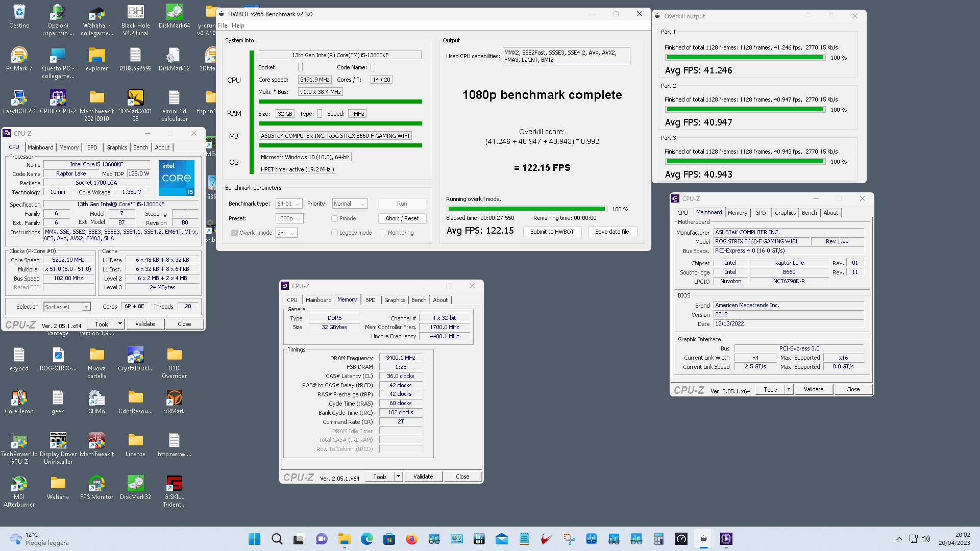Viewport: 980px width, 551px height.
Task: Expand the Preset 1080p dropdown
Action: point(289,218)
